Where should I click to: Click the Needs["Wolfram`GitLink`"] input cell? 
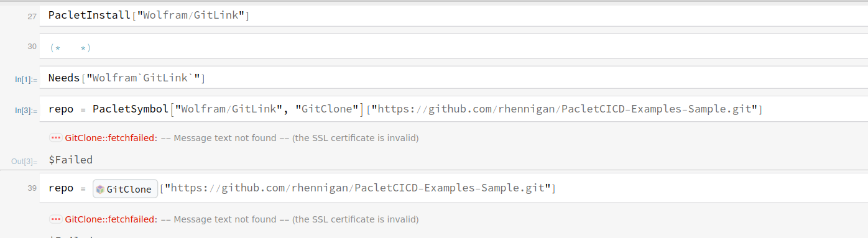point(454,78)
